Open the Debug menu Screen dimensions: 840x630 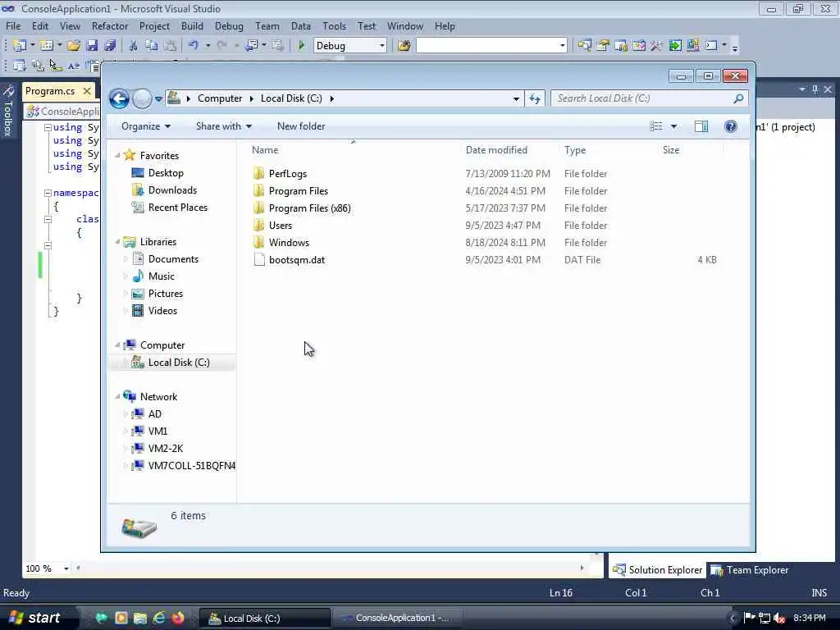tap(229, 25)
